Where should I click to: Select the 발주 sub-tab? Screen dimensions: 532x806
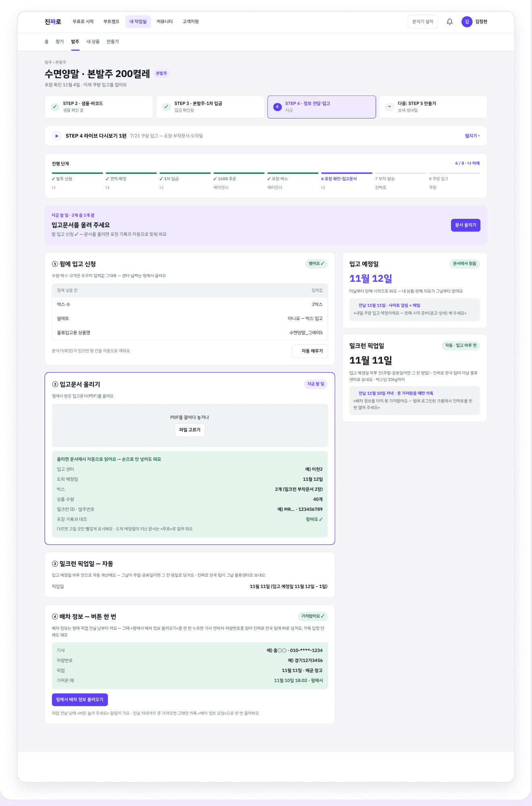click(75, 42)
